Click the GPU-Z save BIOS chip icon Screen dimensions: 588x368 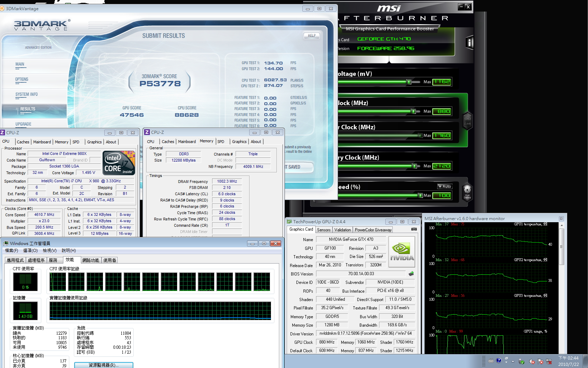411,274
